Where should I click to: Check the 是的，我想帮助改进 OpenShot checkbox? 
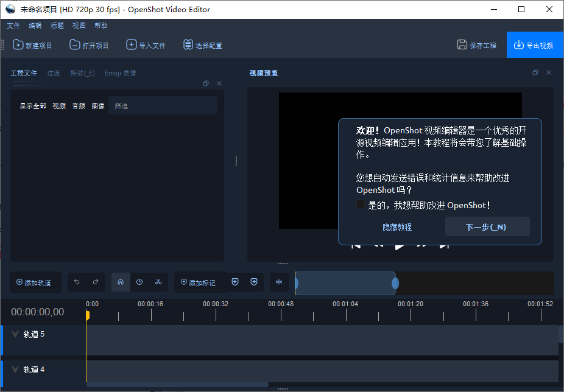(361, 205)
